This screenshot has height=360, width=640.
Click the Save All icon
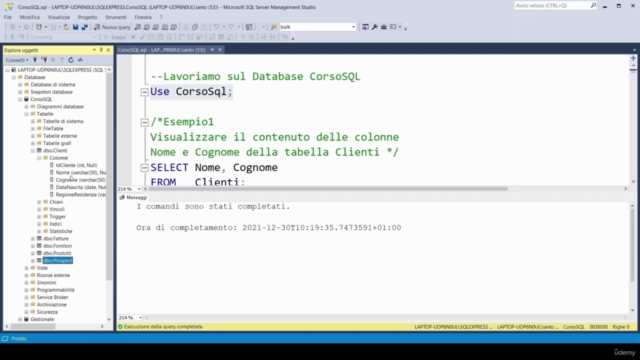coord(84,27)
